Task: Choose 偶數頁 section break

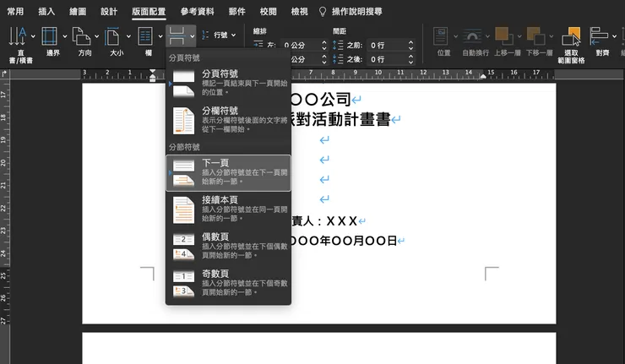Action: [x=228, y=246]
